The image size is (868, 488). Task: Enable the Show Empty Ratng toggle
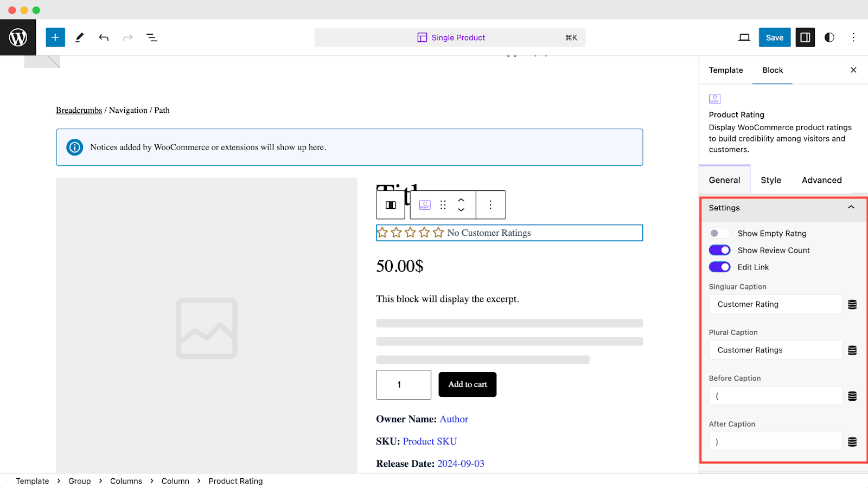(x=719, y=233)
